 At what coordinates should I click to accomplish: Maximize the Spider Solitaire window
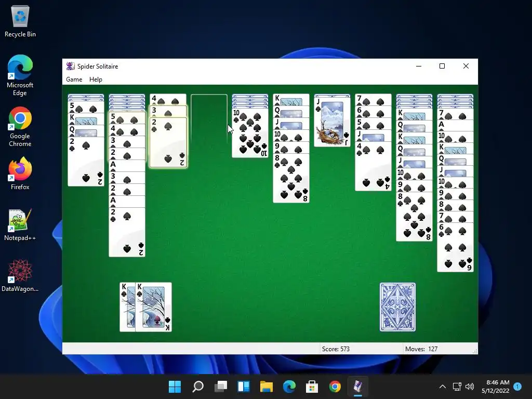pos(442,66)
